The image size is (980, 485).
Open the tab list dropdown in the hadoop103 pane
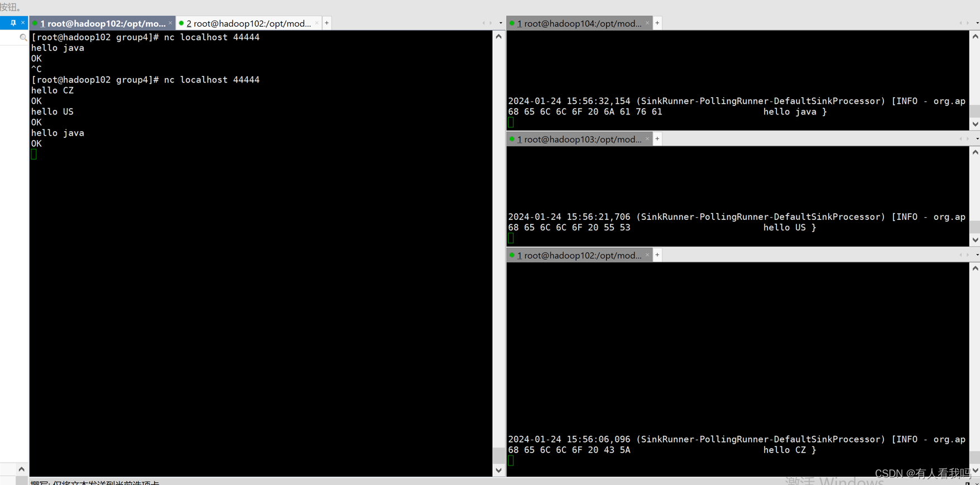pos(977,138)
